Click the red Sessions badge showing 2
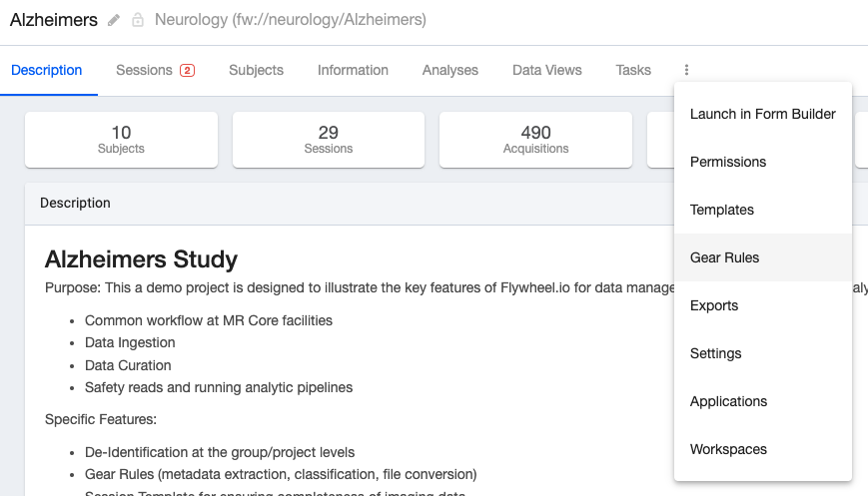The height and width of the screenshot is (496, 868). (187, 70)
